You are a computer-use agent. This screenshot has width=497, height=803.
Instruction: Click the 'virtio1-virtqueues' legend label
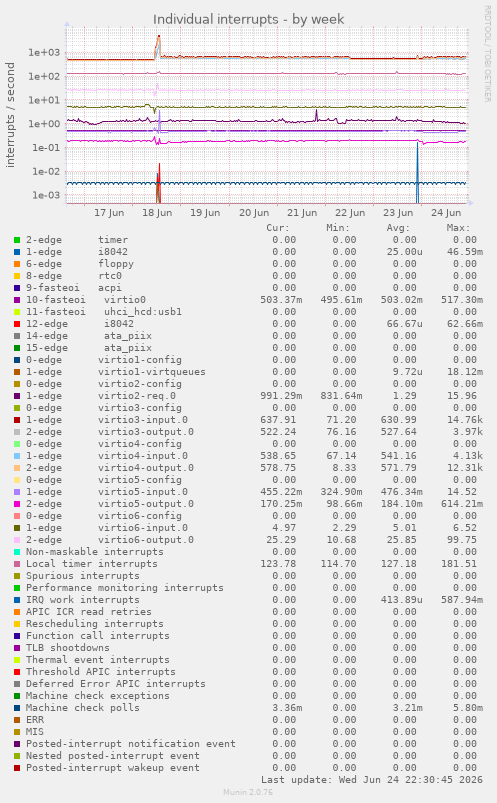(x=152, y=372)
